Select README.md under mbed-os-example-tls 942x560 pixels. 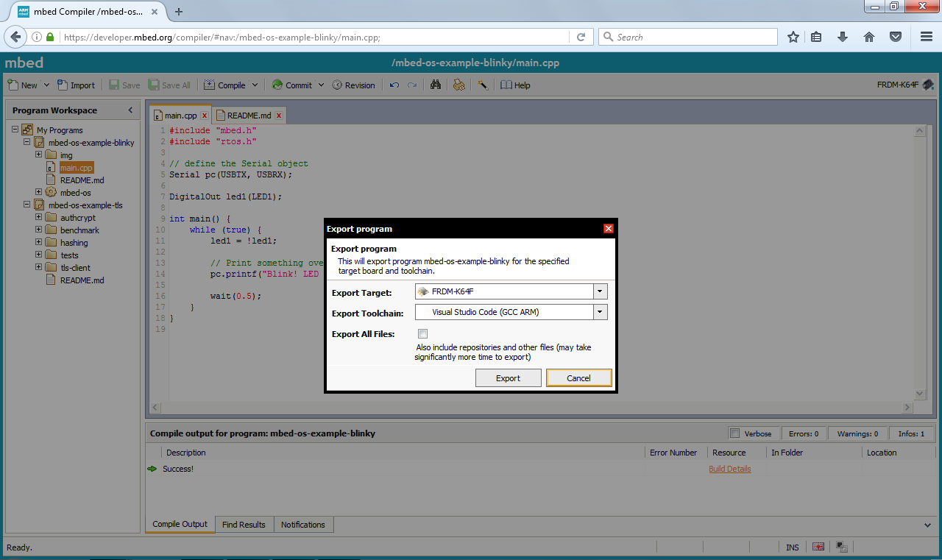[82, 280]
